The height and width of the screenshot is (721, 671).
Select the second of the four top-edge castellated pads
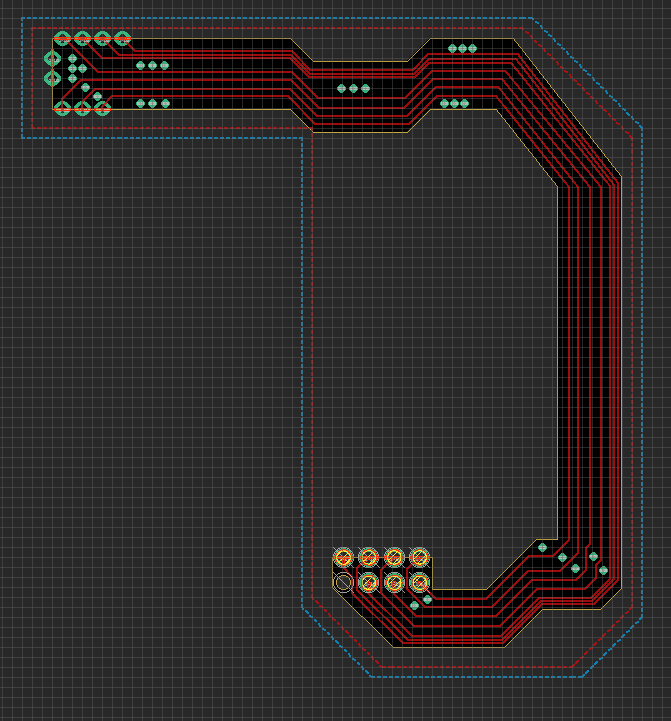82,39
